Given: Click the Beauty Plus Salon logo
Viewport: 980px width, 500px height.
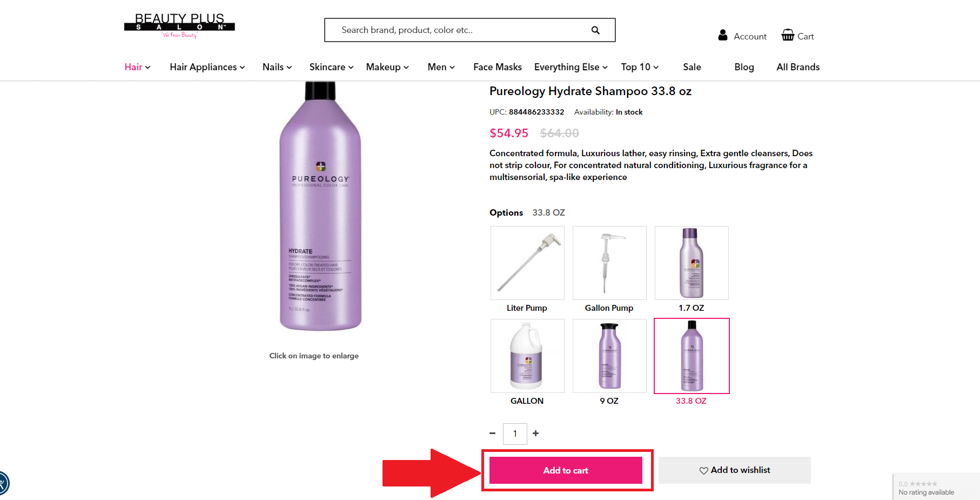Looking at the screenshot, I should tap(179, 26).
